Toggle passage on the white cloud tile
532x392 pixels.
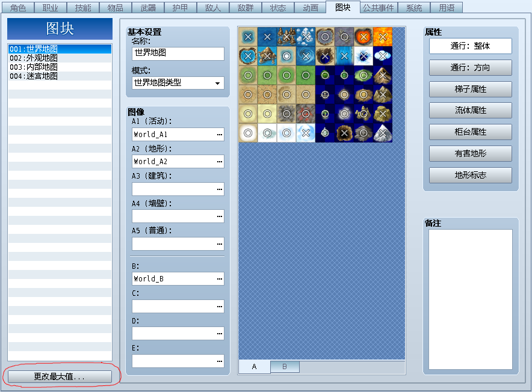tap(383, 56)
